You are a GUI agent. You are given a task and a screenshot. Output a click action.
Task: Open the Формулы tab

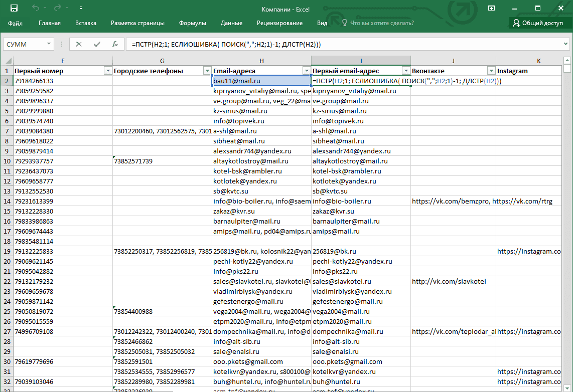[193, 23]
